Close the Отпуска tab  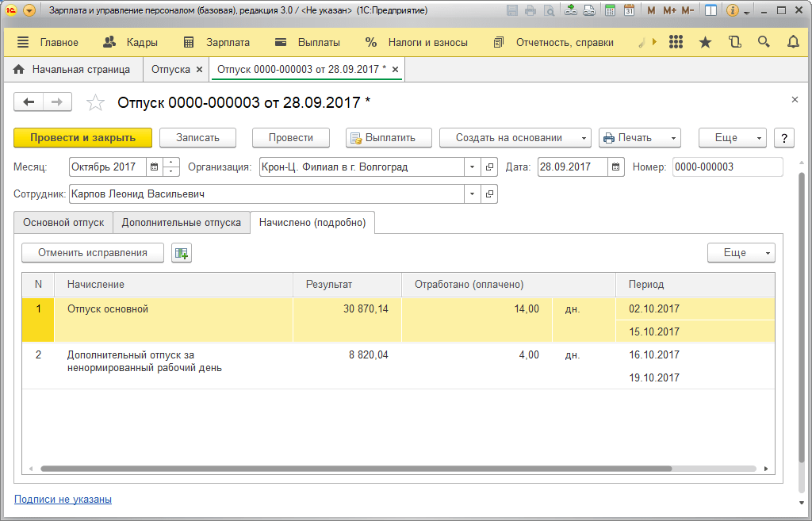click(199, 70)
